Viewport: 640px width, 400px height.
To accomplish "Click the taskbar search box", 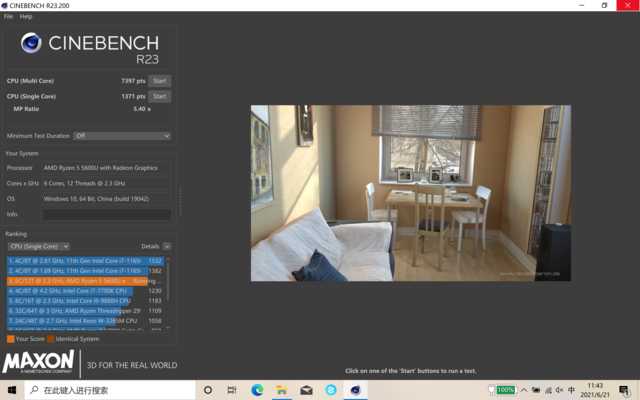I will (x=110, y=390).
